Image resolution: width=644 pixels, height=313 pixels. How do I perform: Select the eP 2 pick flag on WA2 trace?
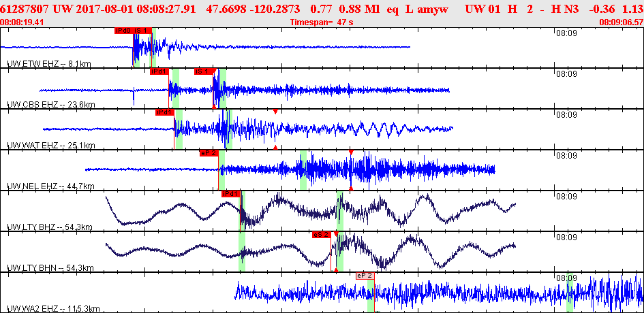pos(365,276)
